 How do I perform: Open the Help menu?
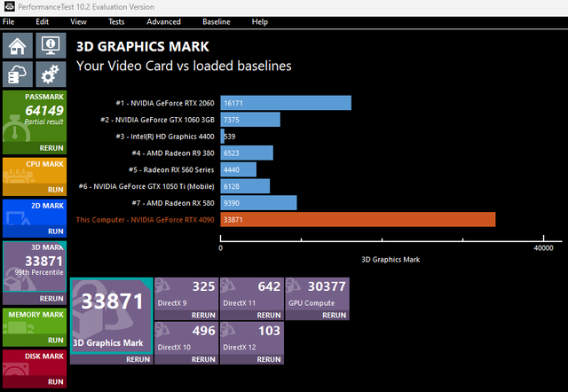pyautogui.click(x=260, y=21)
